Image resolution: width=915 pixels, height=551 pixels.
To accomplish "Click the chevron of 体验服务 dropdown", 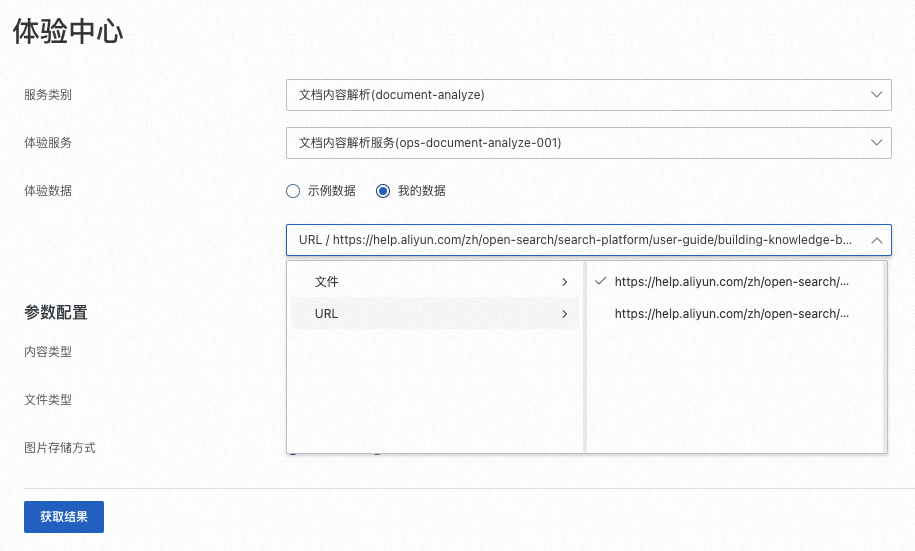I will tap(876, 142).
